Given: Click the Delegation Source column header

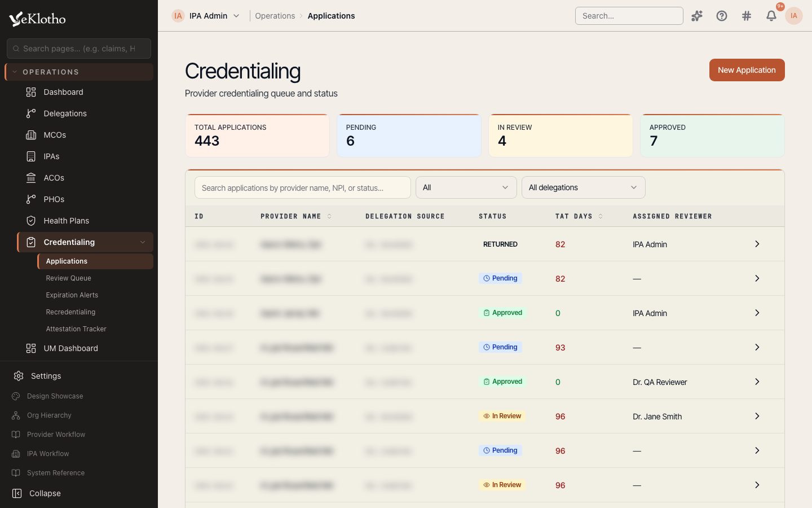Looking at the screenshot, I should click(x=405, y=216).
